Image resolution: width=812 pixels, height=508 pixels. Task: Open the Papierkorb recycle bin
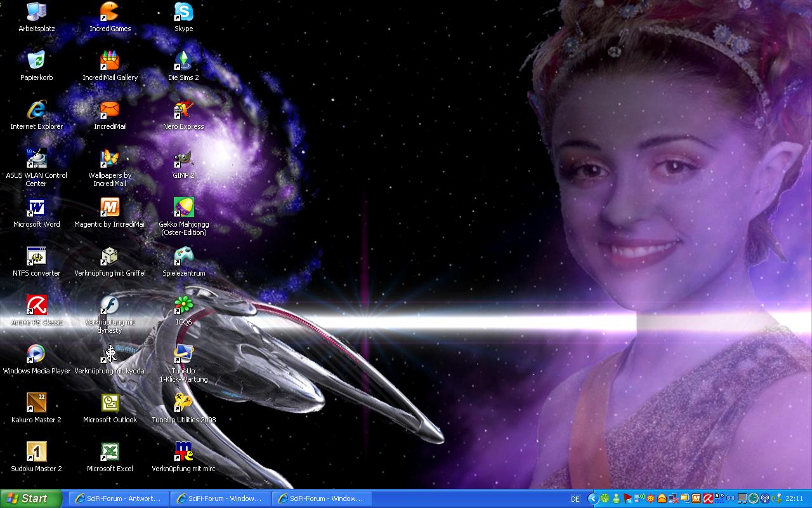(36, 62)
